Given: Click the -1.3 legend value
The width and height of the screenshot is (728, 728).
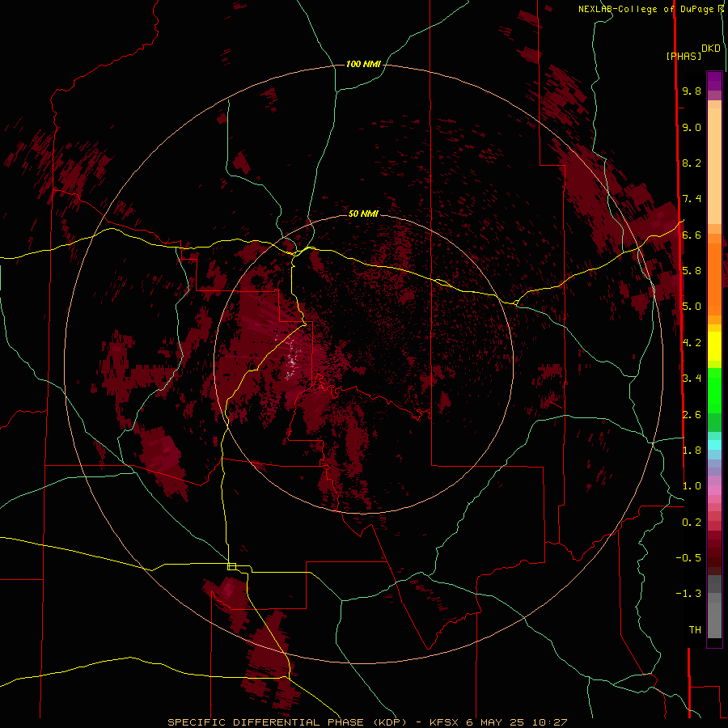Looking at the screenshot, I should point(688,594).
